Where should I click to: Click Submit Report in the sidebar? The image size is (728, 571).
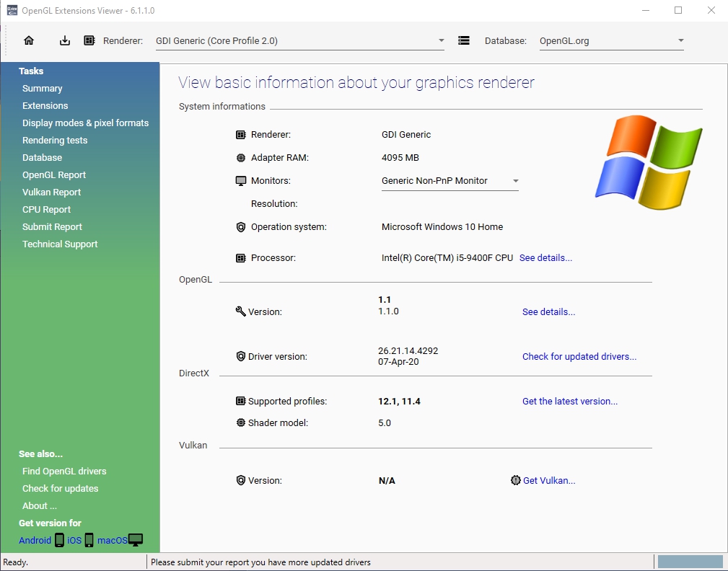click(52, 227)
